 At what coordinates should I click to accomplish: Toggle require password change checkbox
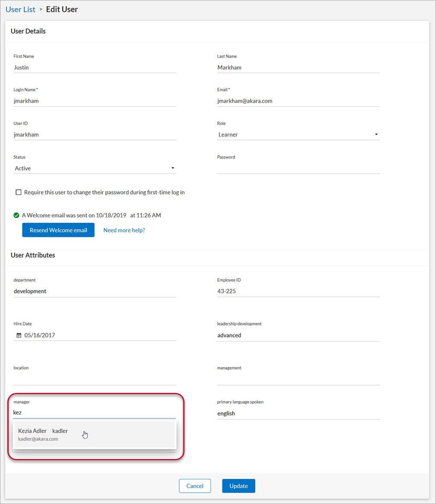click(x=19, y=192)
